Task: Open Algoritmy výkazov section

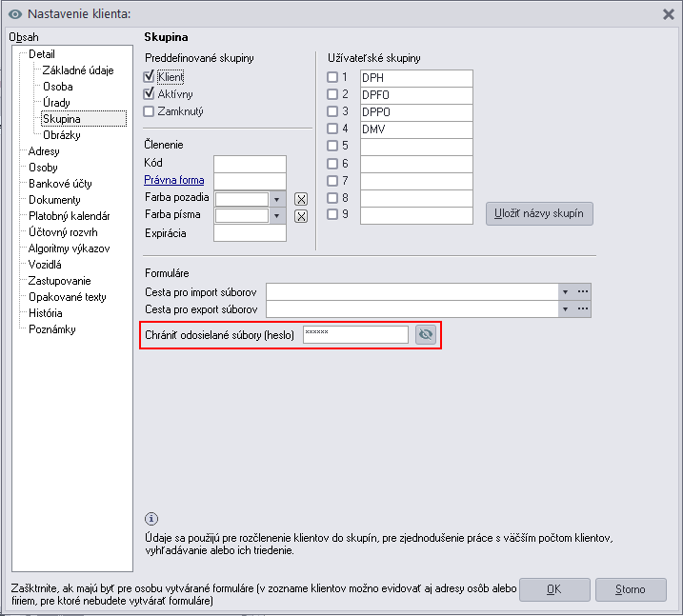Action: pos(69,248)
